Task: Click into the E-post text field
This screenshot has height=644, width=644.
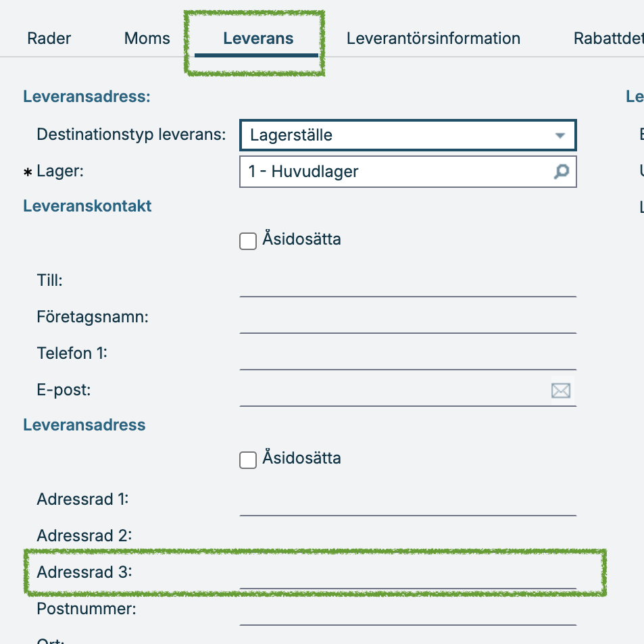Action: (x=394, y=391)
